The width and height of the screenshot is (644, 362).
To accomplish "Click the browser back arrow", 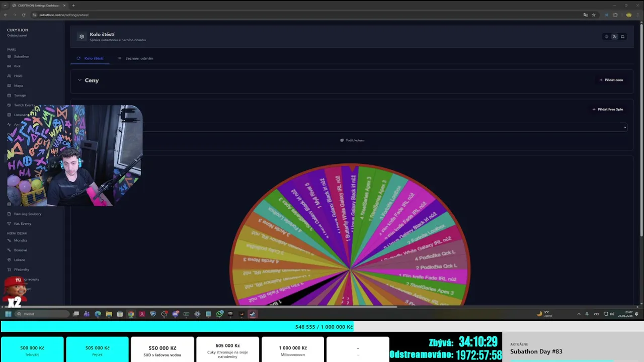I will click(x=6, y=15).
